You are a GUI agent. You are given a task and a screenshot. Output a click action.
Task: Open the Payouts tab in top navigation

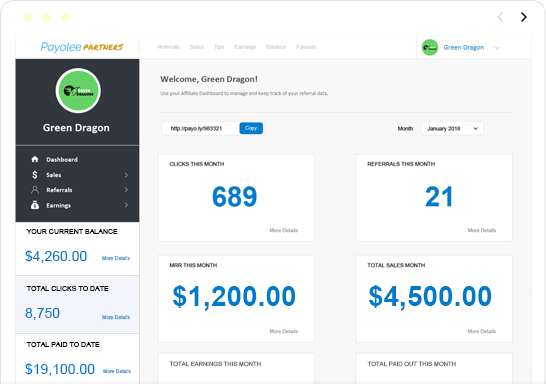tap(306, 47)
